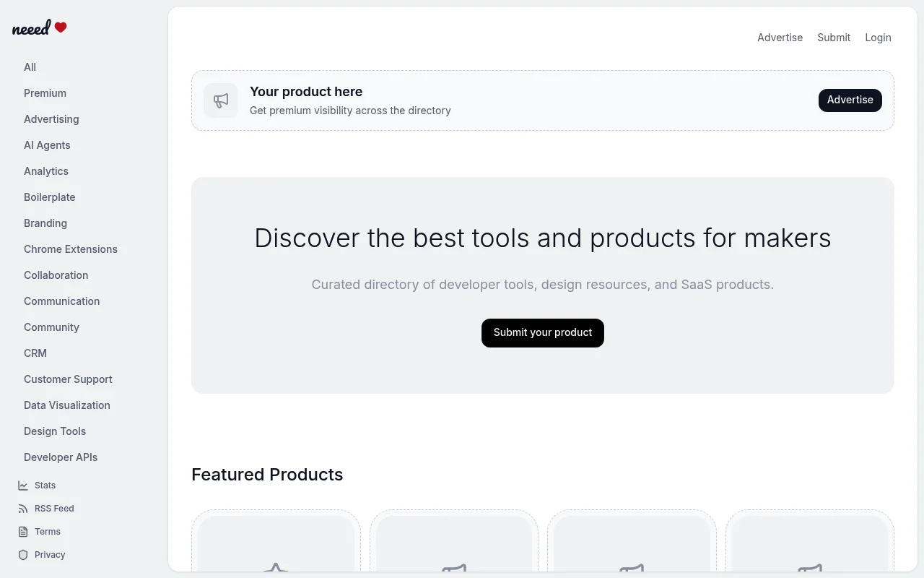The image size is (924, 578).
Task: Click the Privacy shield icon
Action: (23, 554)
